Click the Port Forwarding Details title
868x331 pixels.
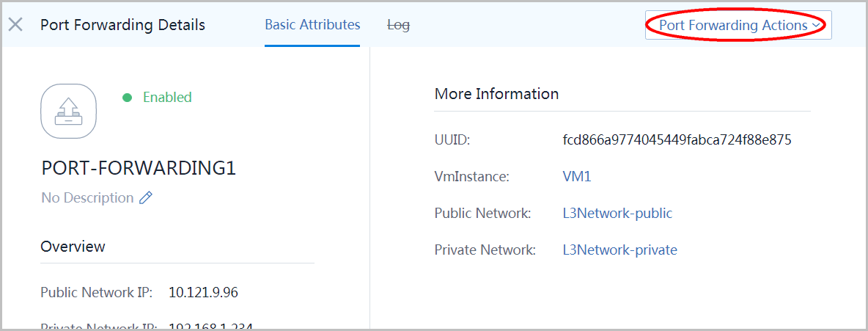tap(122, 25)
